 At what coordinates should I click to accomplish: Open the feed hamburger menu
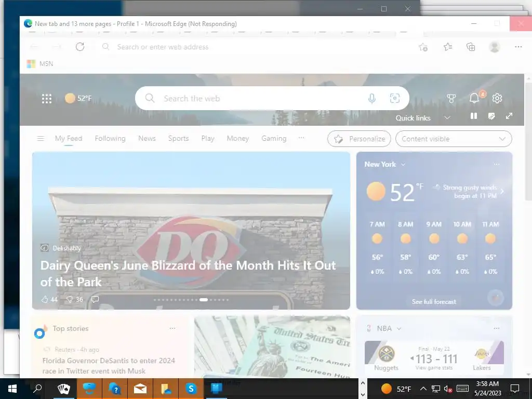(x=41, y=138)
